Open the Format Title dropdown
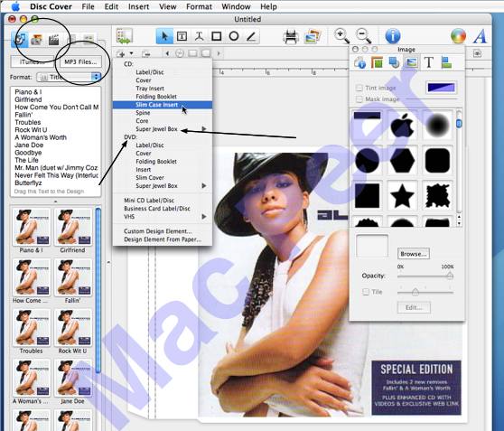 [69, 77]
